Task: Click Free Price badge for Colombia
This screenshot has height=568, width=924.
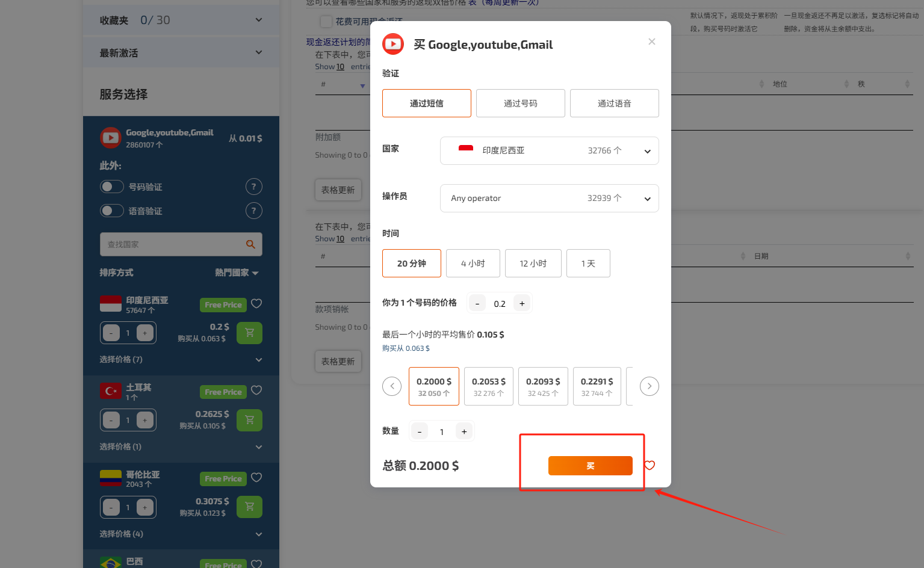Action: 223,479
